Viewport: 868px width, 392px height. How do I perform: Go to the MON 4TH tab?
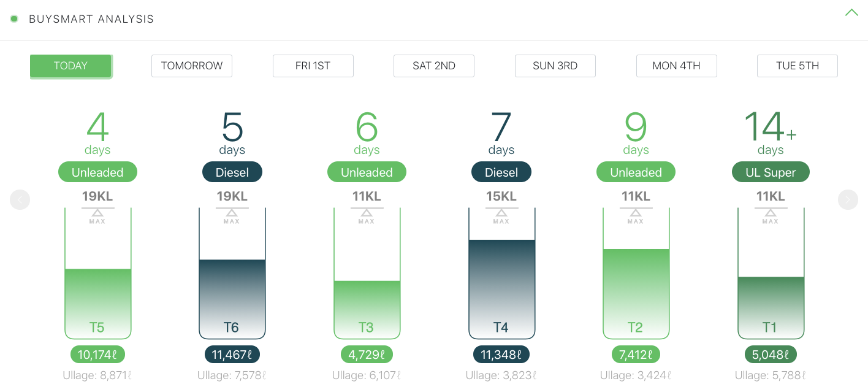tap(676, 66)
